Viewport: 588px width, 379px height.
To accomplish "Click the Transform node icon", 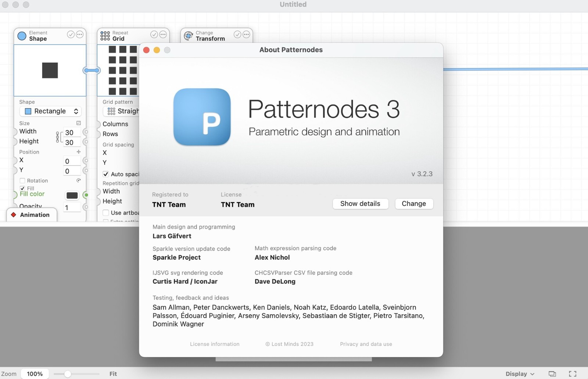I will click(x=189, y=36).
